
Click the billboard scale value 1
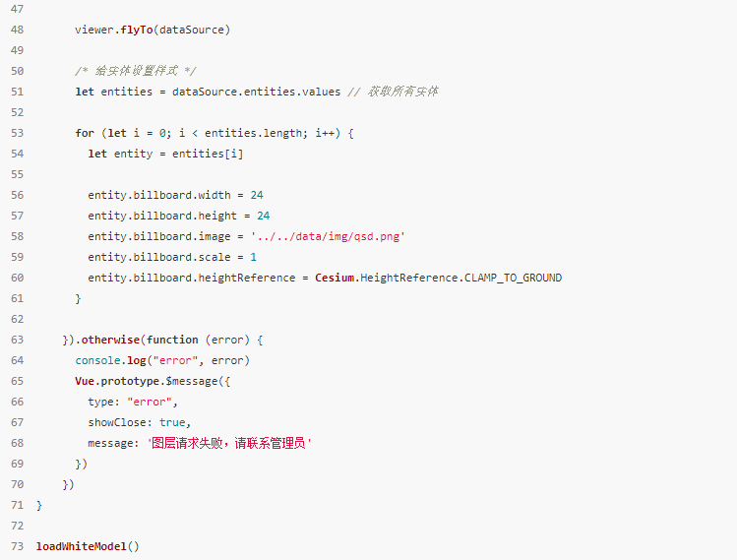pos(253,257)
